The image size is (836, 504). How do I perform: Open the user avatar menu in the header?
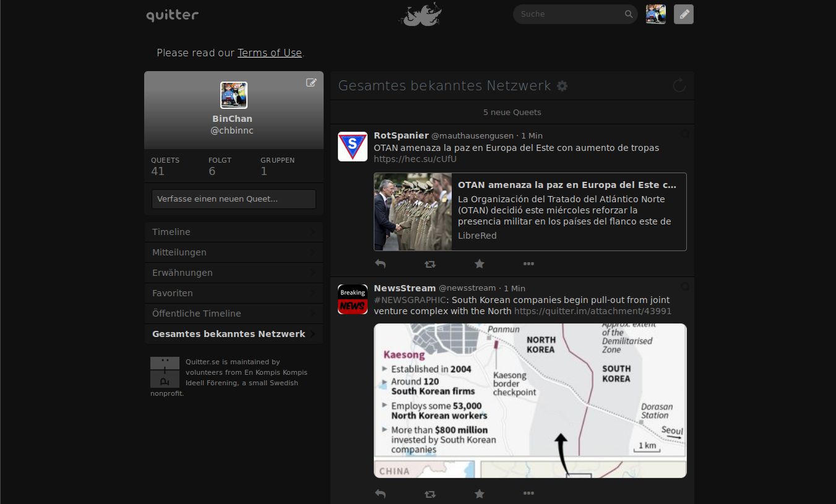(x=656, y=14)
